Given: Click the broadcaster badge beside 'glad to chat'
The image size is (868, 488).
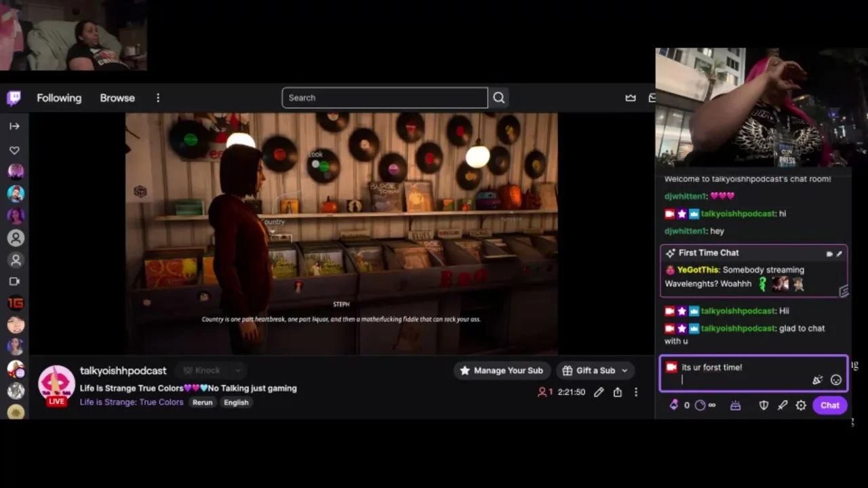Looking at the screenshot, I should tap(670, 328).
